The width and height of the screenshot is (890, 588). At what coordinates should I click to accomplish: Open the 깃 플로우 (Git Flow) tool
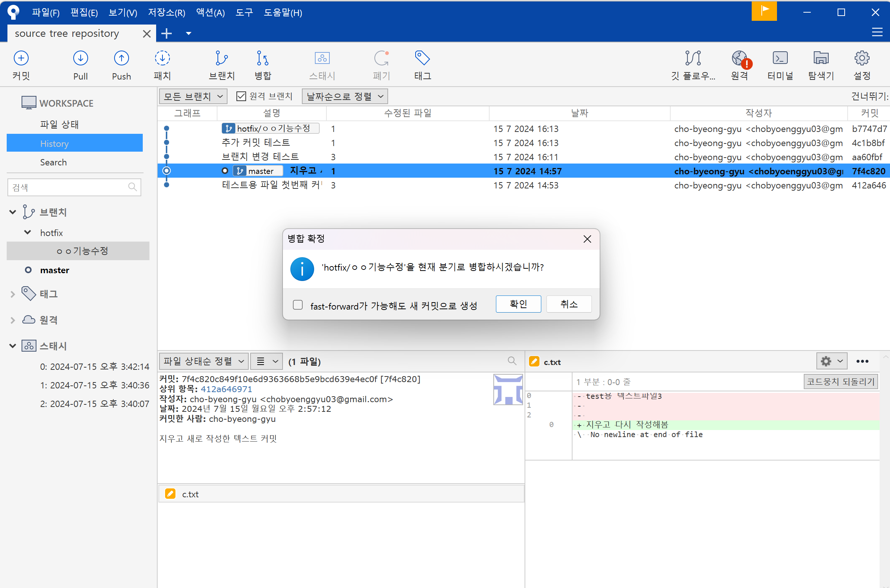[x=693, y=65]
